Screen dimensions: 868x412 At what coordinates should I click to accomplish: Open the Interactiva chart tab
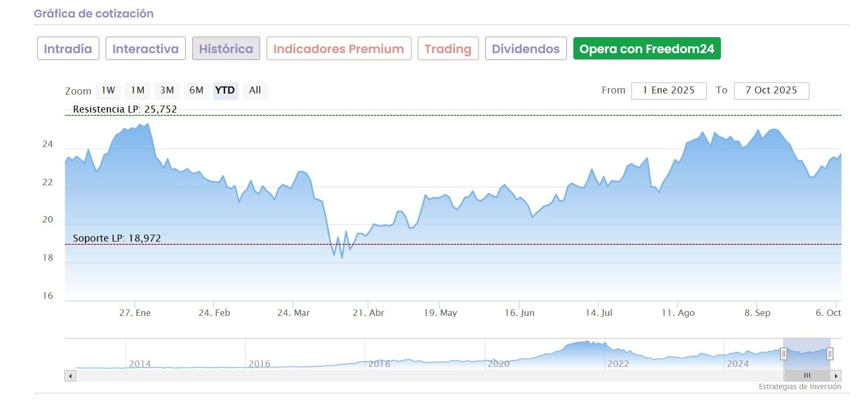pyautogui.click(x=145, y=49)
